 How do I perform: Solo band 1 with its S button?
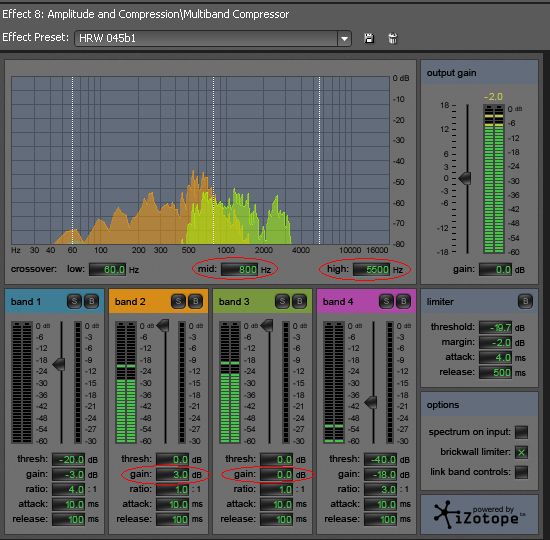[x=74, y=301]
